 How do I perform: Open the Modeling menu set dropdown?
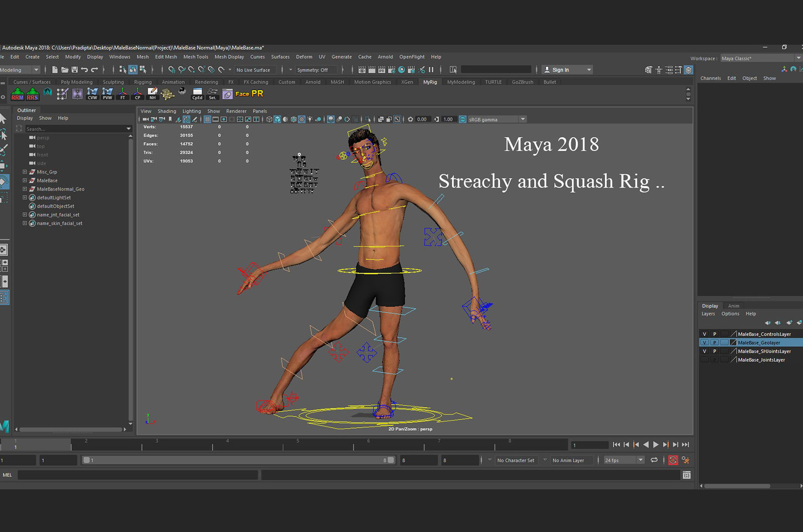20,70
